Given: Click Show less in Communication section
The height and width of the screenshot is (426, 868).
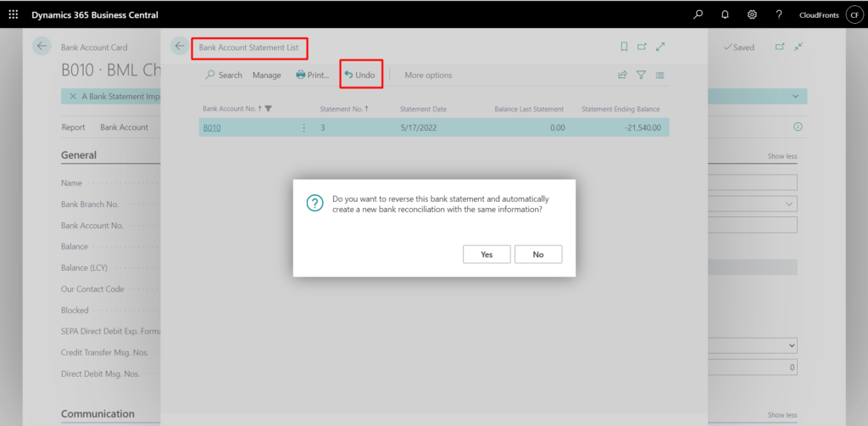Looking at the screenshot, I should click(x=782, y=415).
